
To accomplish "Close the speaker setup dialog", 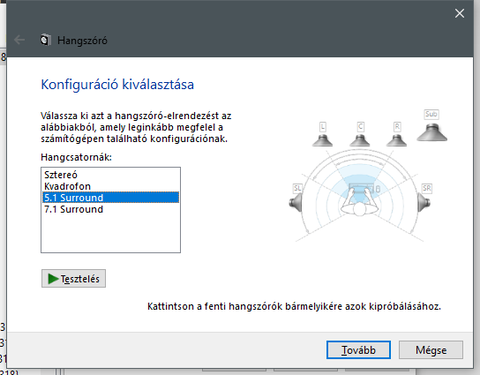I will (x=460, y=13).
